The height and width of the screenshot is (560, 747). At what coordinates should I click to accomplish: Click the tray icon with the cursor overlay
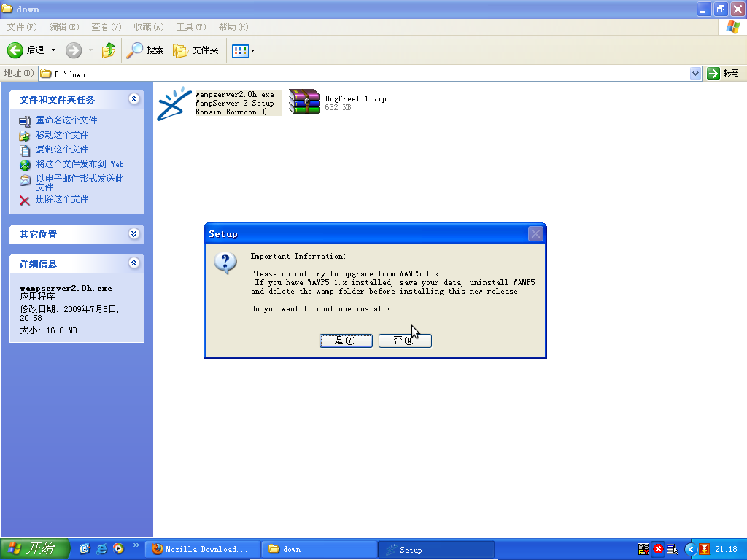(x=672, y=550)
